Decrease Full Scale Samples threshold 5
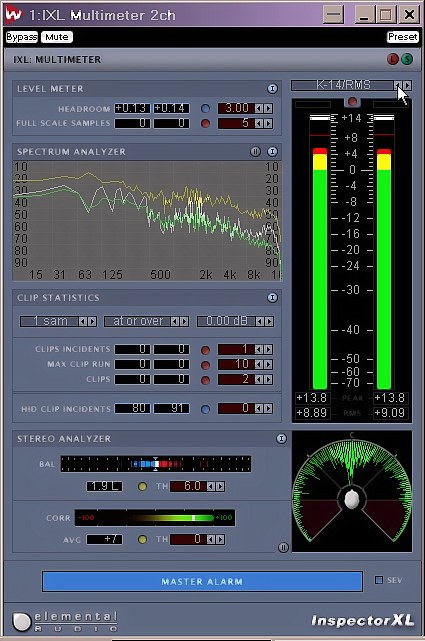Viewport: 425px width, 641px height. [x=259, y=123]
